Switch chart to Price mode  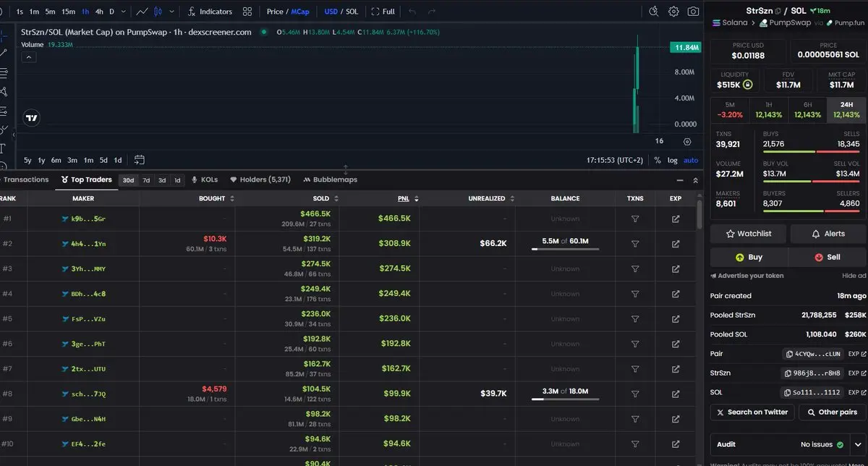[275, 12]
